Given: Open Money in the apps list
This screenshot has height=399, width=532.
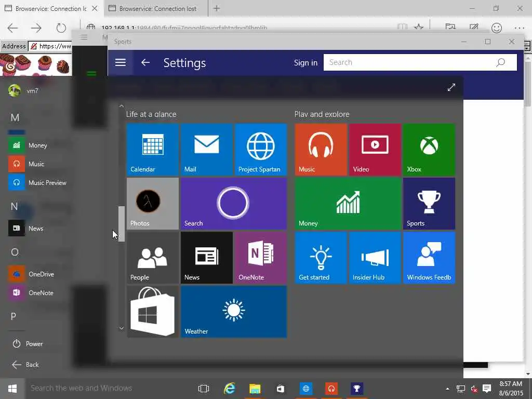Looking at the screenshot, I should [x=37, y=145].
